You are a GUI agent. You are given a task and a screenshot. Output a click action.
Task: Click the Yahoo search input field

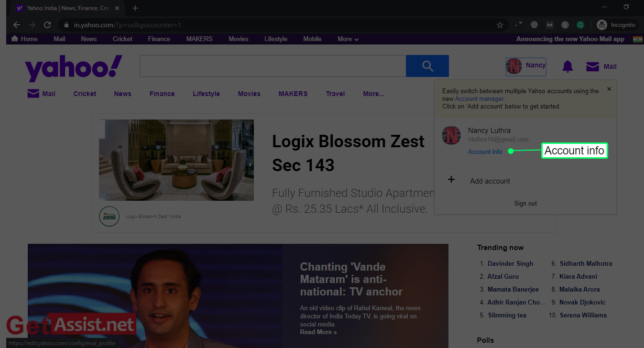(273, 66)
